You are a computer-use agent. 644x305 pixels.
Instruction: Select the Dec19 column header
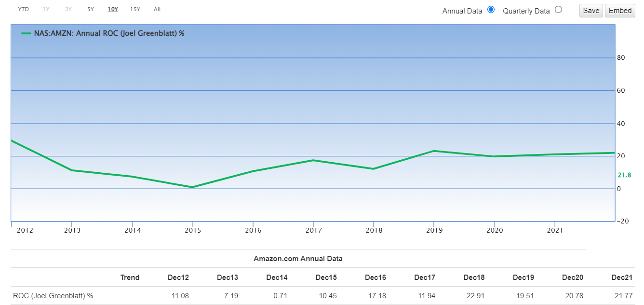523,277
